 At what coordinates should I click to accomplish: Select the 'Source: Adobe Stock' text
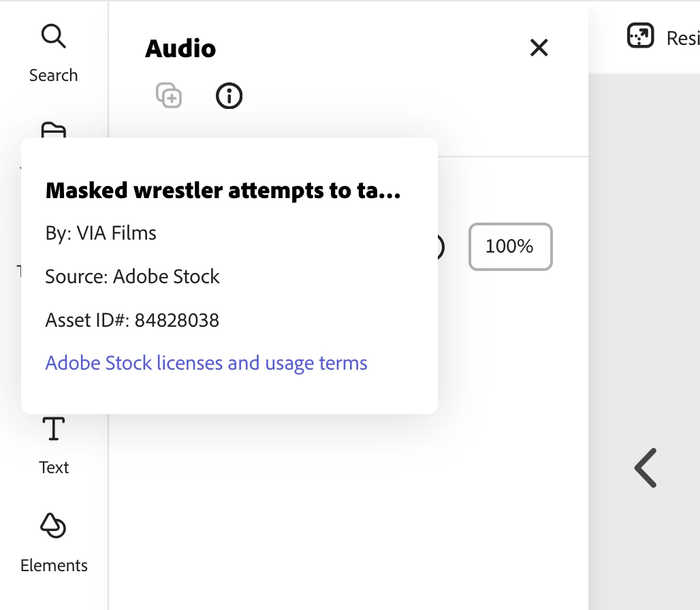[x=133, y=276]
